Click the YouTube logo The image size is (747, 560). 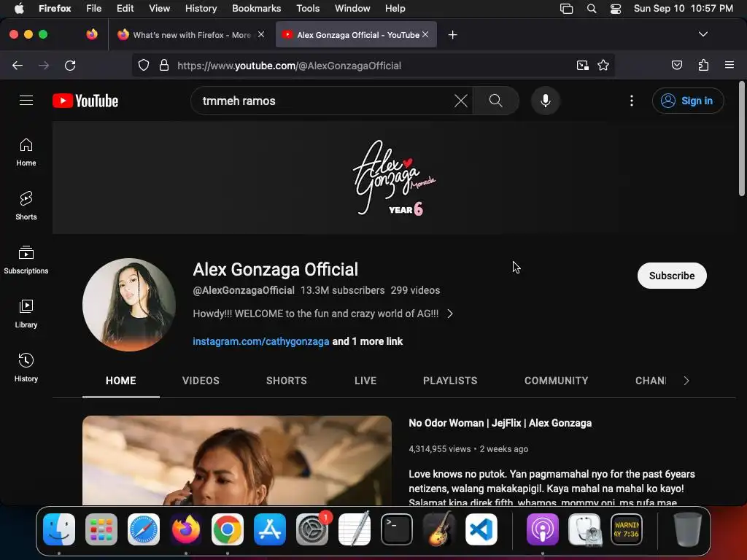(85, 101)
